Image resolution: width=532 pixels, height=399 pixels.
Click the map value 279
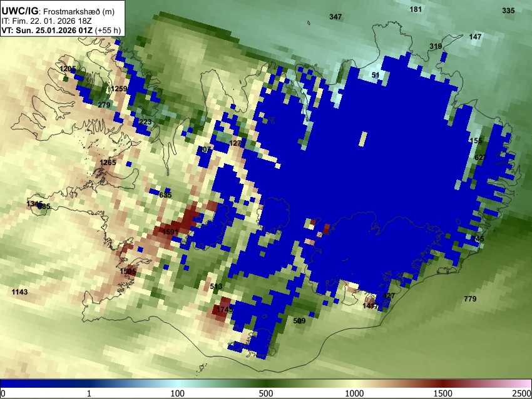pyautogui.click(x=104, y=104)
